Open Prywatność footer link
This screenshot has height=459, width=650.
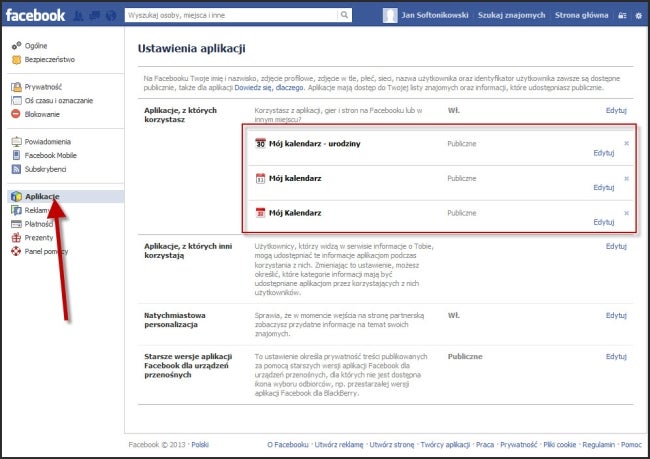[x=519, y=444]
